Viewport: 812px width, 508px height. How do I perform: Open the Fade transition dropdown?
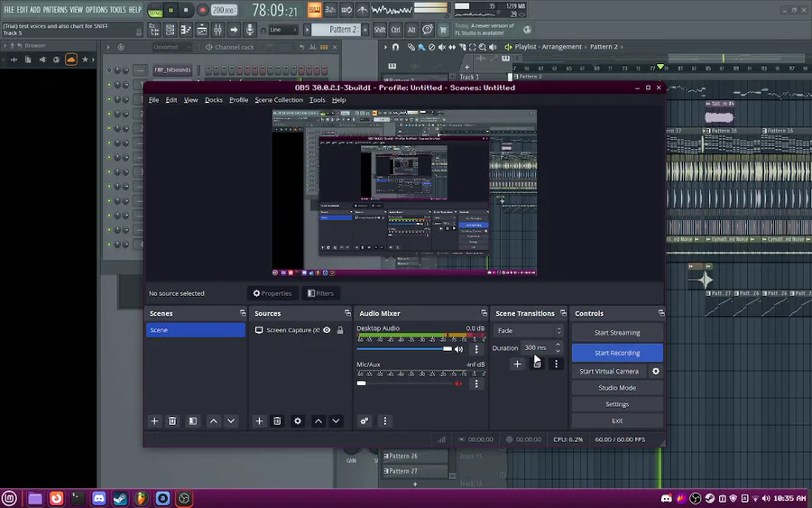[x=528, y=330]
